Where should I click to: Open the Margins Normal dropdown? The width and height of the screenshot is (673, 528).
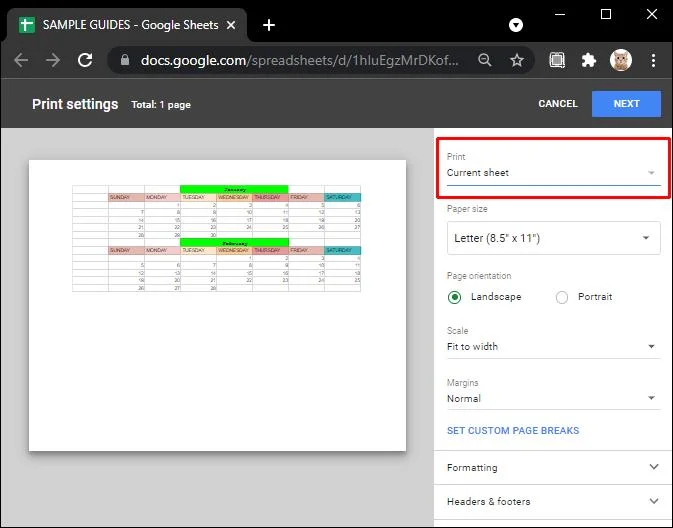click(553, 398)
